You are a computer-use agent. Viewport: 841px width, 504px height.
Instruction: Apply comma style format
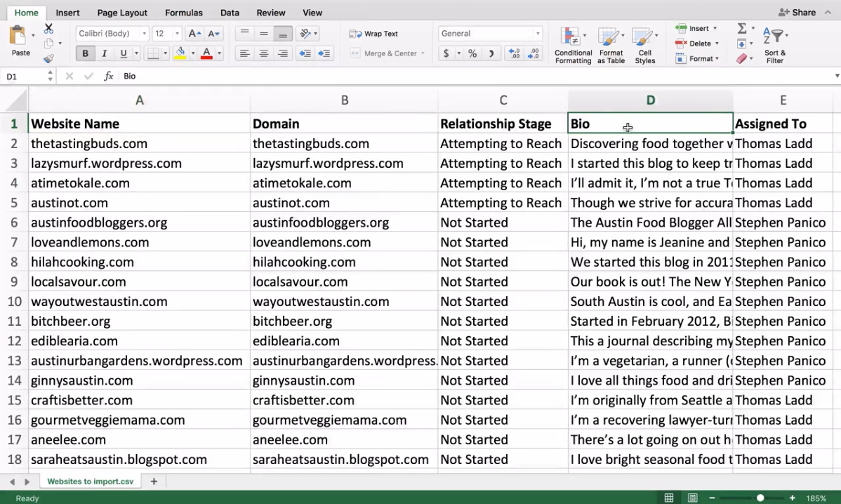(x=491, y=53)
